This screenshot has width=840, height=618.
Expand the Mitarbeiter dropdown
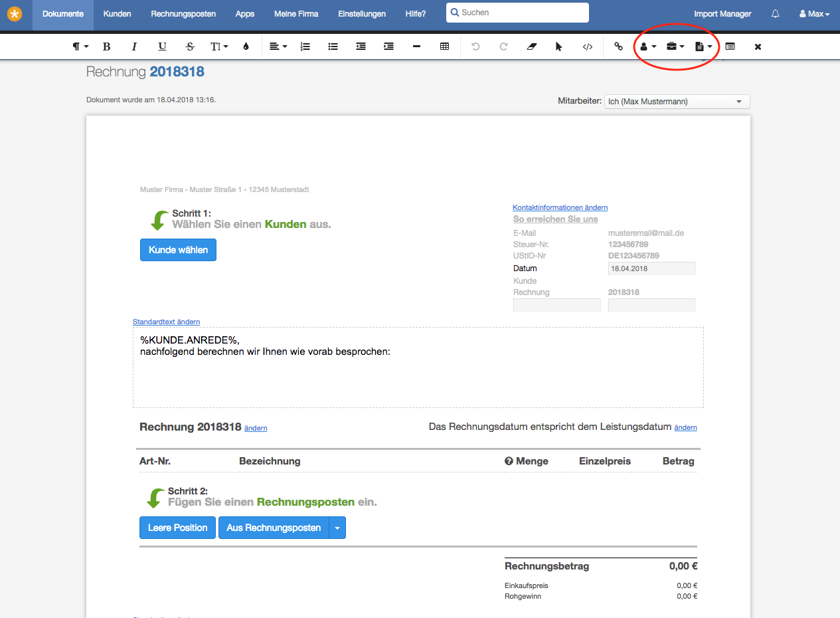pyautogui.click(x=676, y=102)
